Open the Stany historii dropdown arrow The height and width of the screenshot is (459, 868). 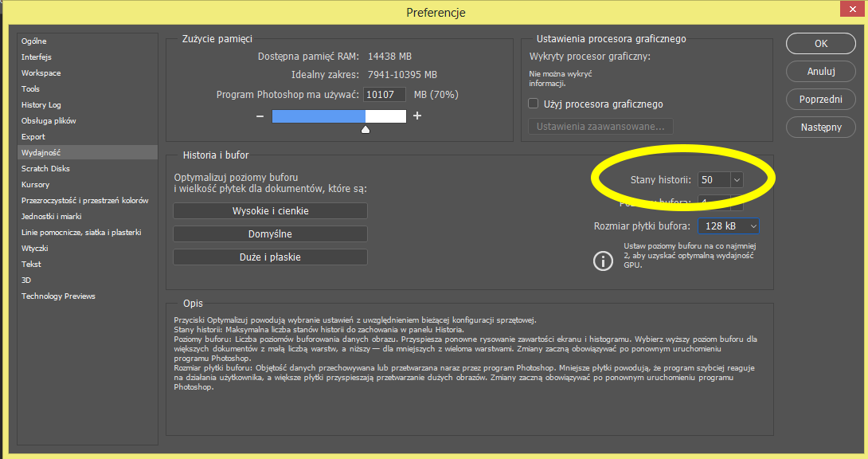coord(737,180)
